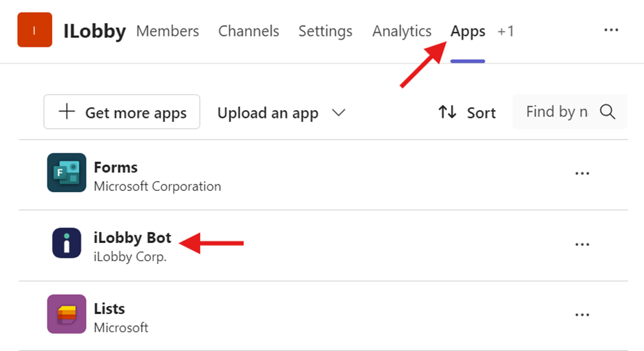This screenshot has width=644, height=351.
Task: Click the search magnifier icon
Action: (607, 112)
